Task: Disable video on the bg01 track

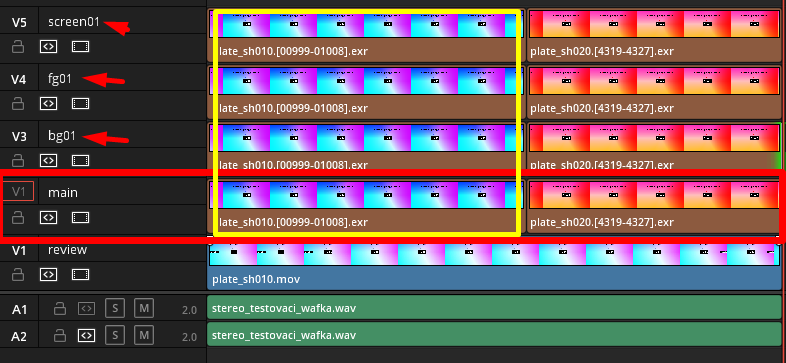Action: (x=80, y=160)
